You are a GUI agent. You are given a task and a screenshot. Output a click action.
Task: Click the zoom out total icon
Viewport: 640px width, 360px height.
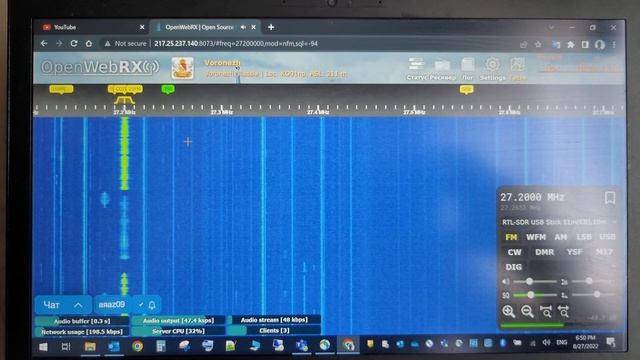point(564,311)
